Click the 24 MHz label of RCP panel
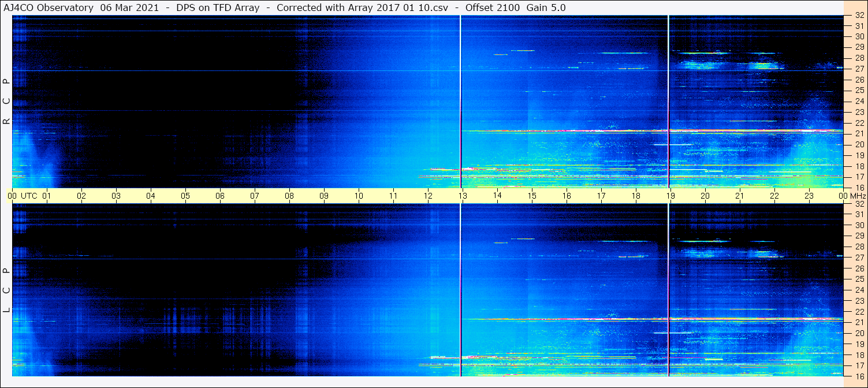Image resolution: width=868 pixels, height=388 pixels. coord(859,101)
